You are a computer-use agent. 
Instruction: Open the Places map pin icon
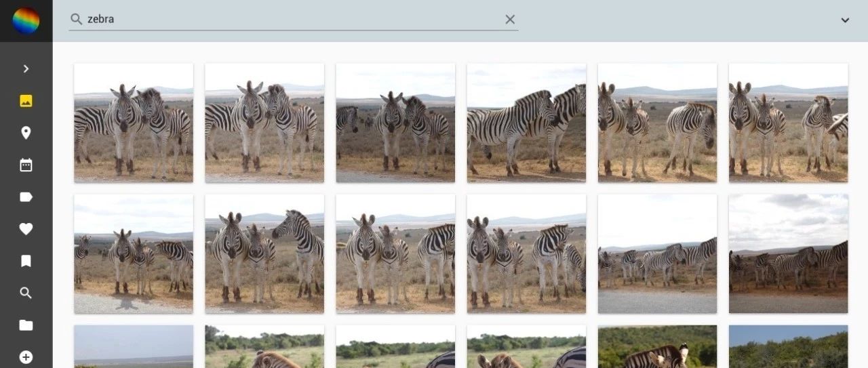26,133
